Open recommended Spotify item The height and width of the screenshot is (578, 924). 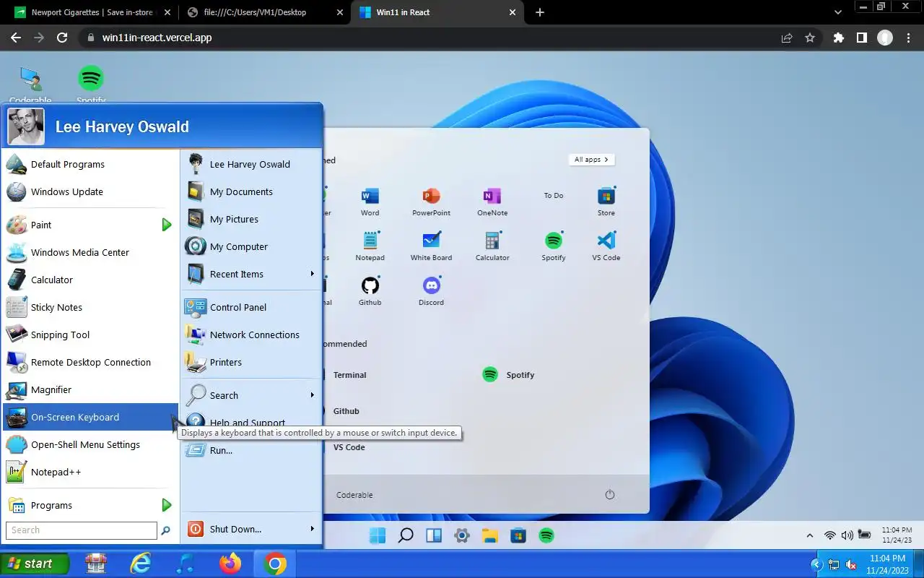[508, 375]
